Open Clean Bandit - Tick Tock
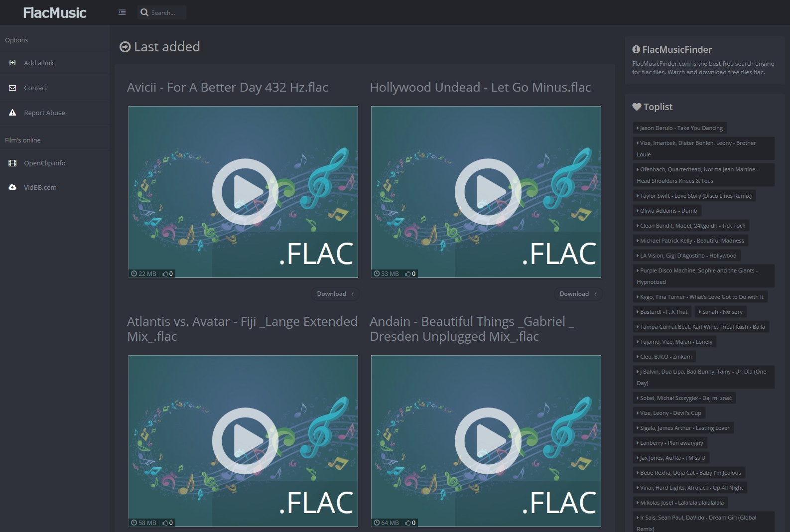This screenshot has width=790, height=532. click(691, 226)
